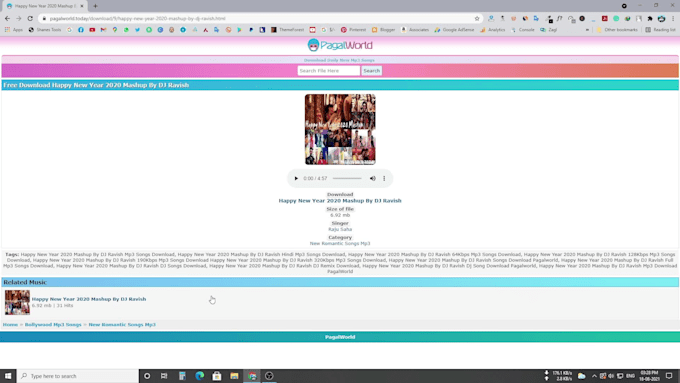The image size is (680, 383).
Task: Open the Shanes Tools bookmark
Action: tap(45, 30)
